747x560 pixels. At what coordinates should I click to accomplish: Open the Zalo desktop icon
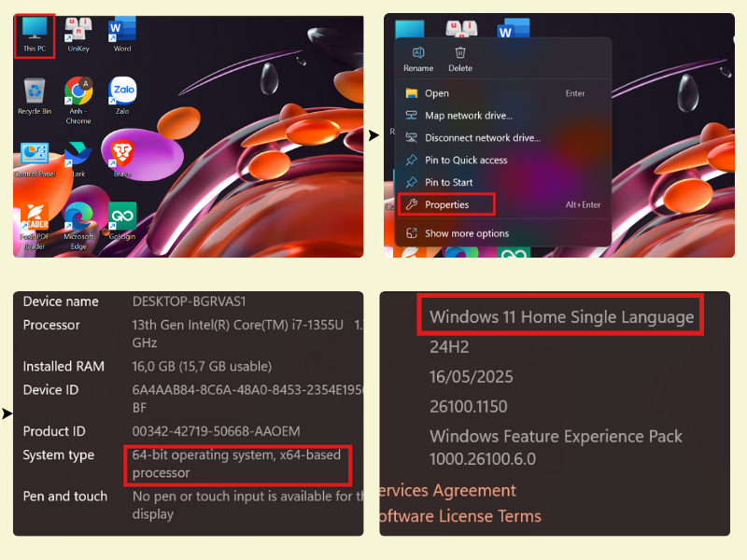(x=122, y=96)
